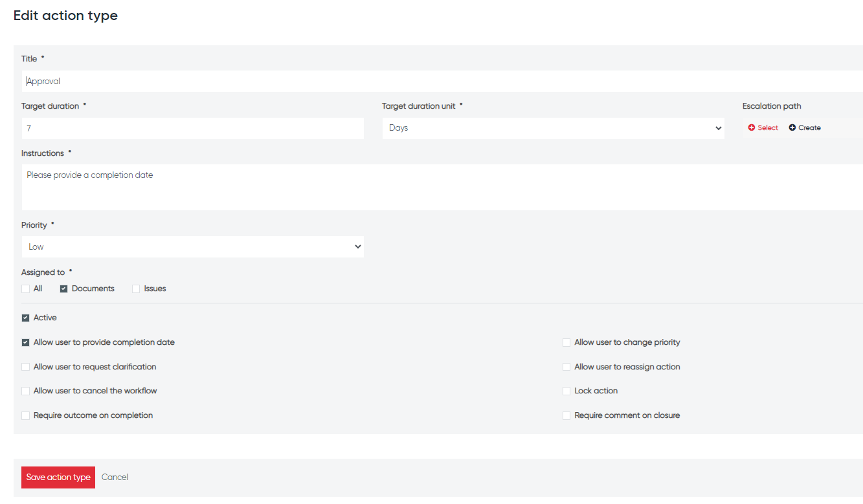Viewport: 863px width, 504px height.
Task: Enable Allow user to request clarification
Action: tap(26, 367)
